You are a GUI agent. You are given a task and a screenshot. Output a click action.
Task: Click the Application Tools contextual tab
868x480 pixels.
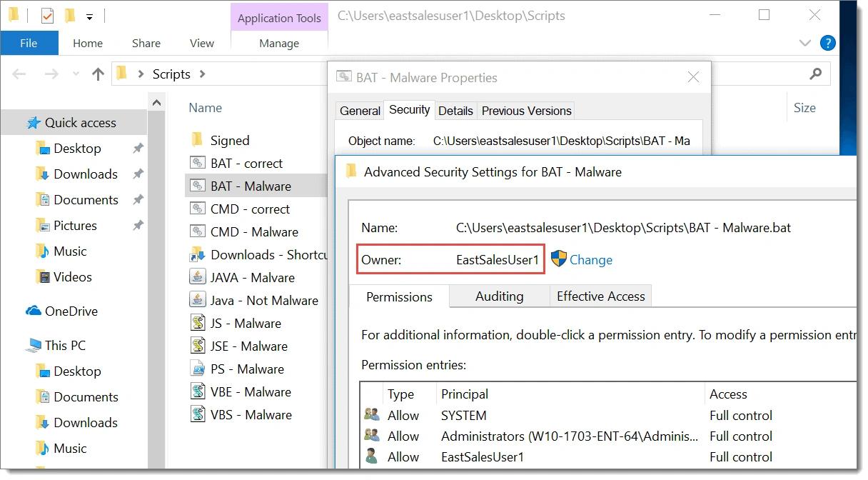(x=279, y=18)
